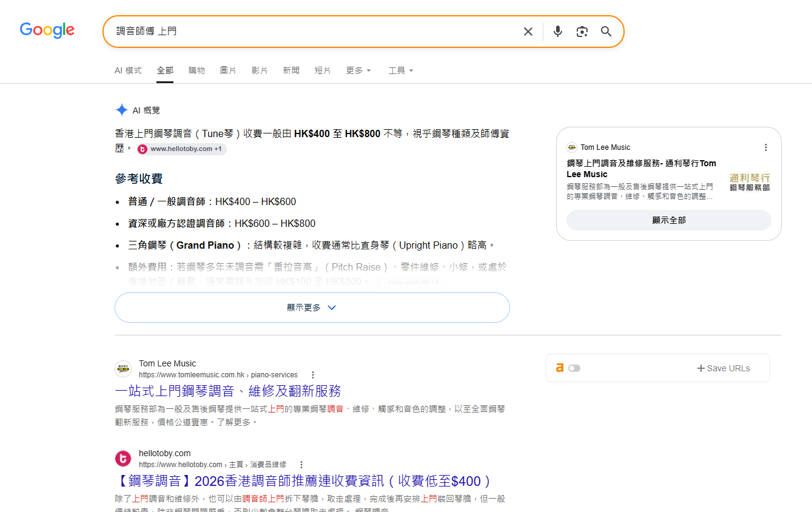Open the 短片 tab
This screenshot has height=512, width=812.
[x=323, y=70]
